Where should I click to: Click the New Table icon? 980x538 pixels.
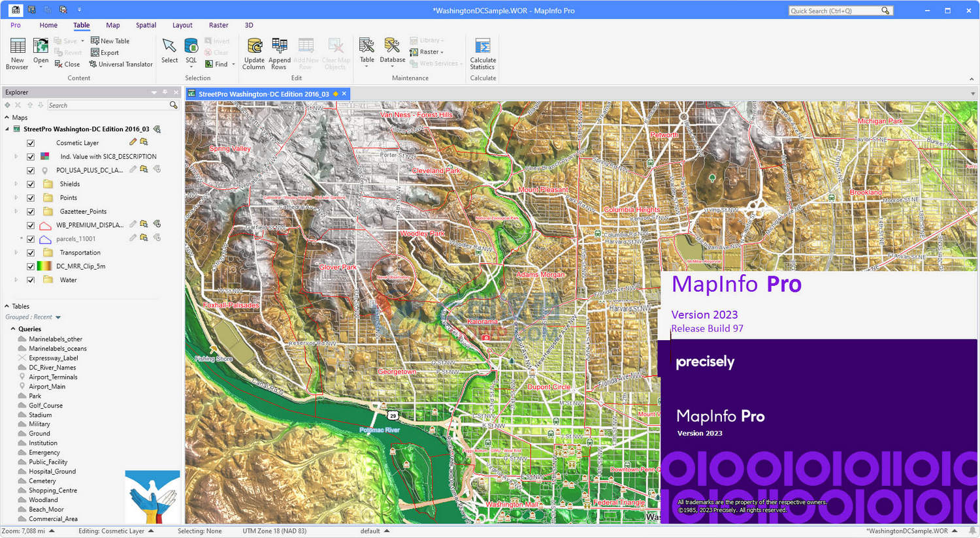coord(95,40)
